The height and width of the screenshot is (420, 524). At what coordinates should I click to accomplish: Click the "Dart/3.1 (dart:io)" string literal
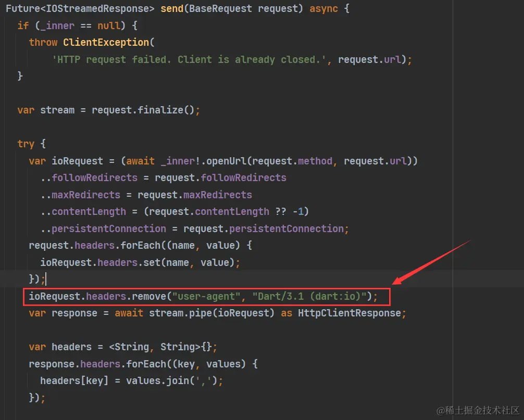tap(309, 297)
